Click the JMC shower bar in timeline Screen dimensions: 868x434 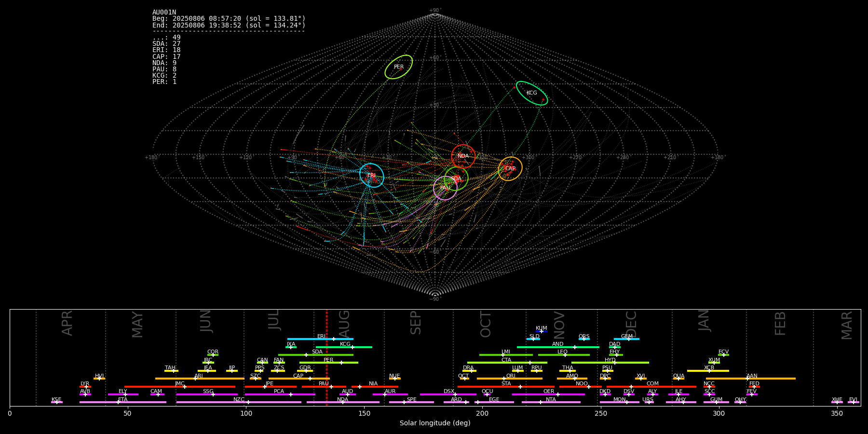click(x=180, y=386)
